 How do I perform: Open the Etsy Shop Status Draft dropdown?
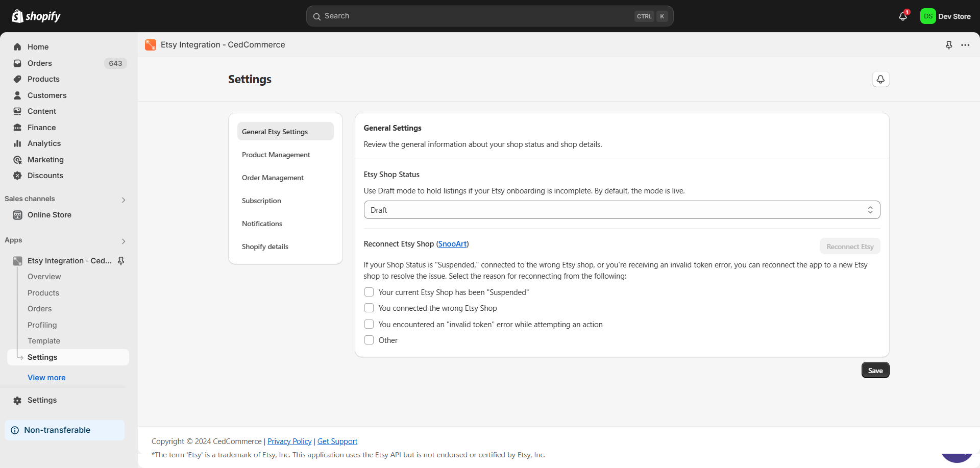tap(622, 210)
